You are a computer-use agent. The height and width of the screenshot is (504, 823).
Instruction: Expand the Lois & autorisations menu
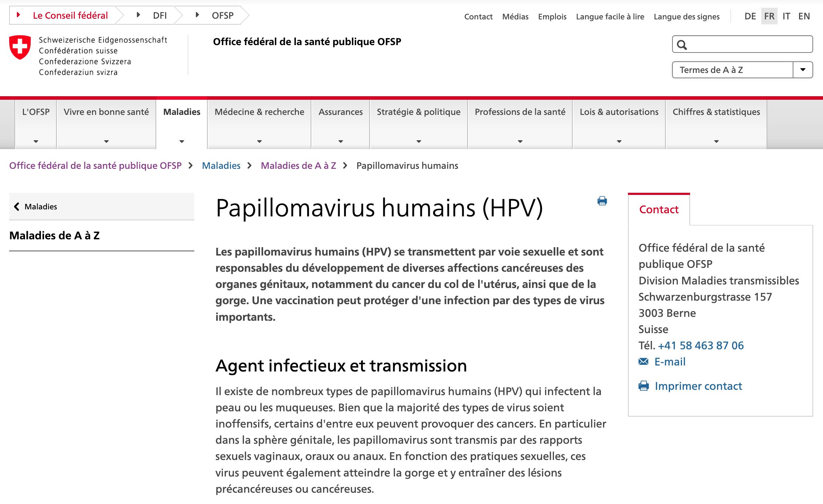619,141
